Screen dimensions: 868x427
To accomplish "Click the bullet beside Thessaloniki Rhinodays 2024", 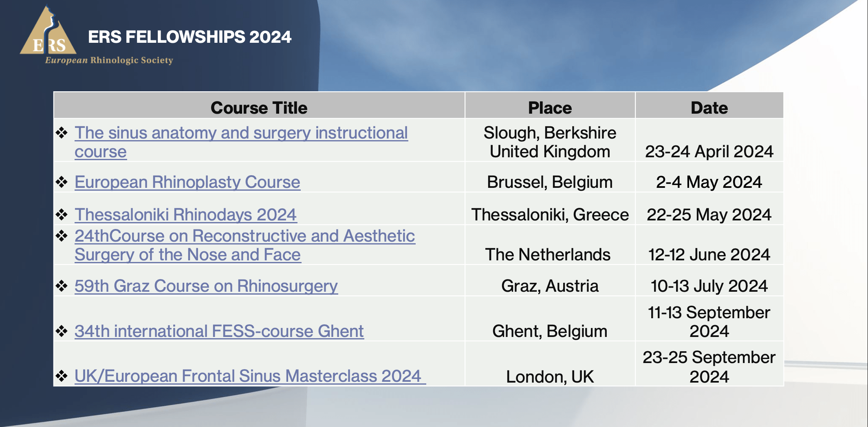I will pyautogui.click(x=62, y=215).
